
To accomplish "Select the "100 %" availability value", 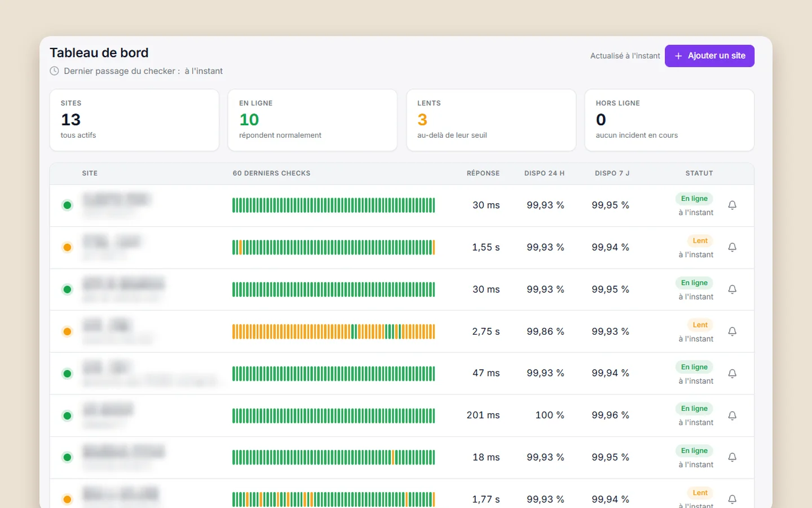I will point(550,415).
